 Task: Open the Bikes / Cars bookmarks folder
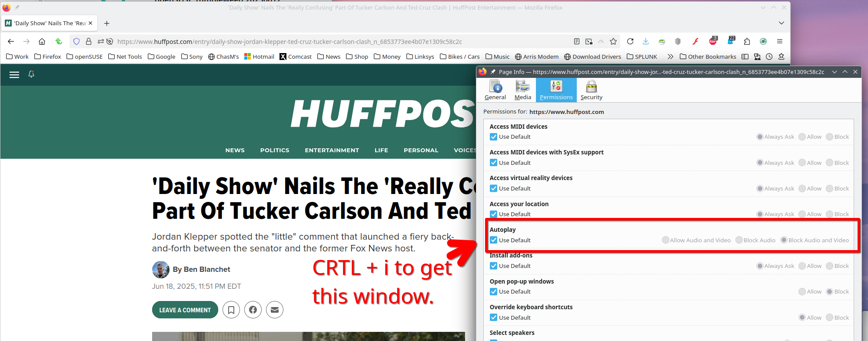pyautogui.click(x=460, y=57)
